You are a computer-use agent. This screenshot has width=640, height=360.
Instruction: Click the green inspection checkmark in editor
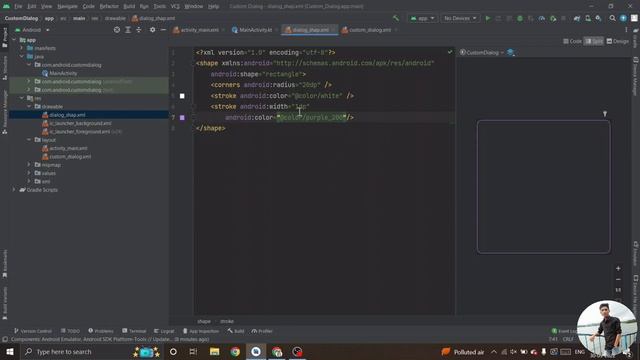(x=450, y=52)
